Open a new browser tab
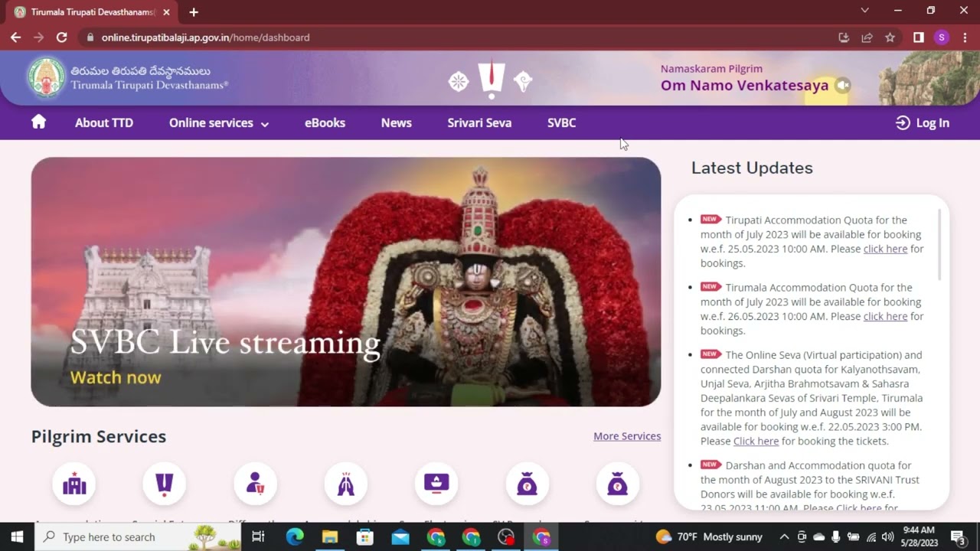 [194, 12]
